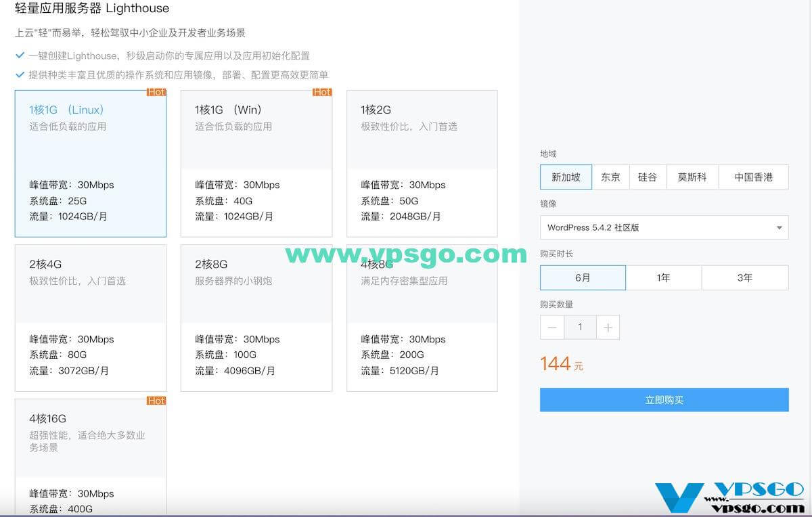This screenshot has width=812, height=517.
Task: Click the checkmark beside 提供种类丰富且优质
Action: 20,74
